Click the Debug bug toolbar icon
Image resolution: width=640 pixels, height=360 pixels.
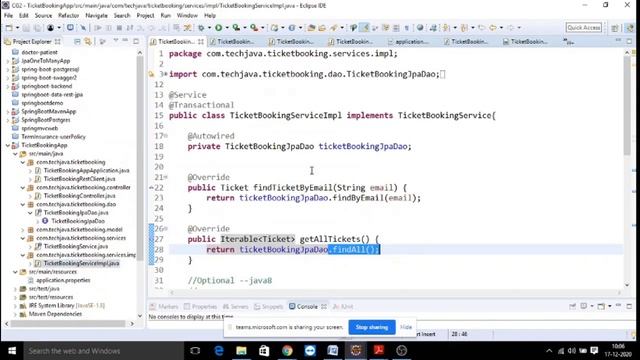tap(201, 28)
